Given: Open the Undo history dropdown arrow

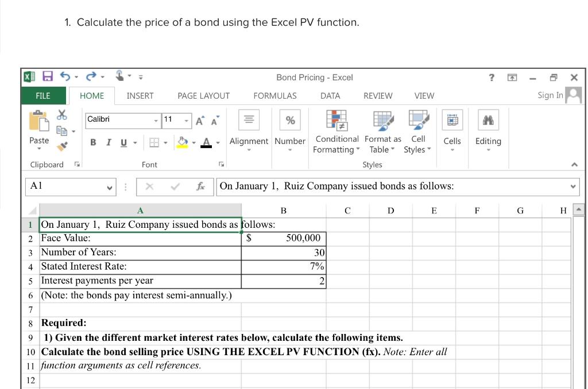Looking at the screenshot, I should tap(76, 77).
